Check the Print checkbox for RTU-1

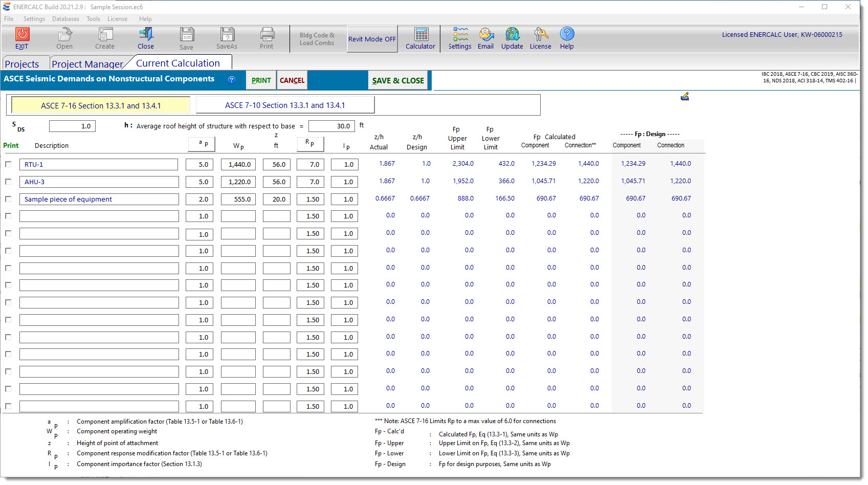click(x=8, y=164)
